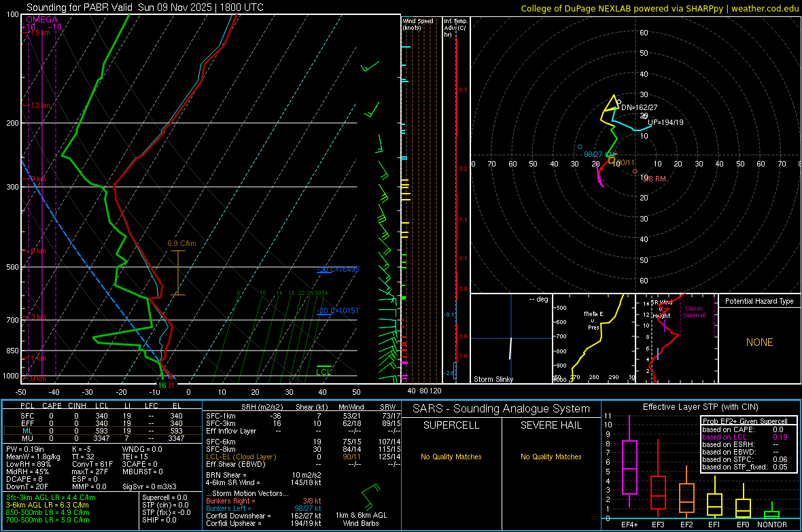
Task: Click the DN=162/27 hodograph label
Action: click(x=640, y=107)
